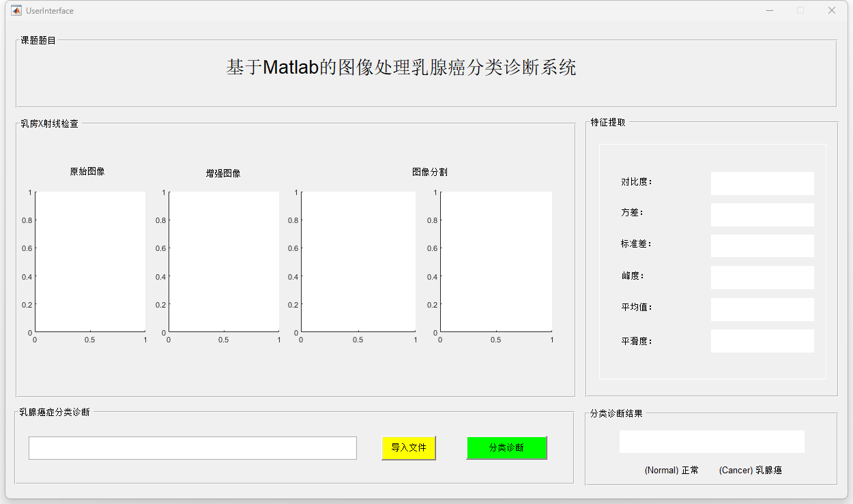The width and height of the screenshot is (853, 504).
Task: Click the 峰度： label
Action: tap(633, 276)
